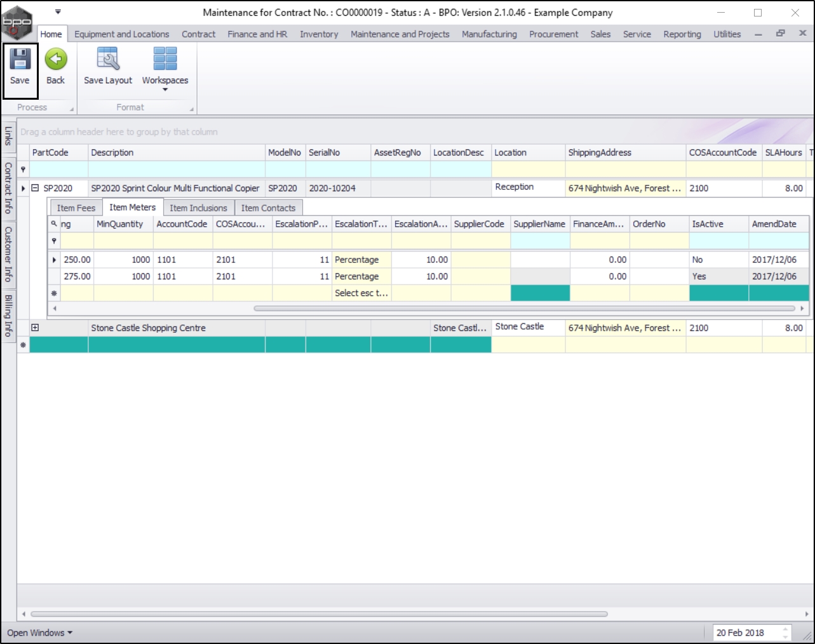The height and width of the screenshot is (644, 815).
Task: Expand the Format group dialog launcher
Action: [x=191, y=109]
